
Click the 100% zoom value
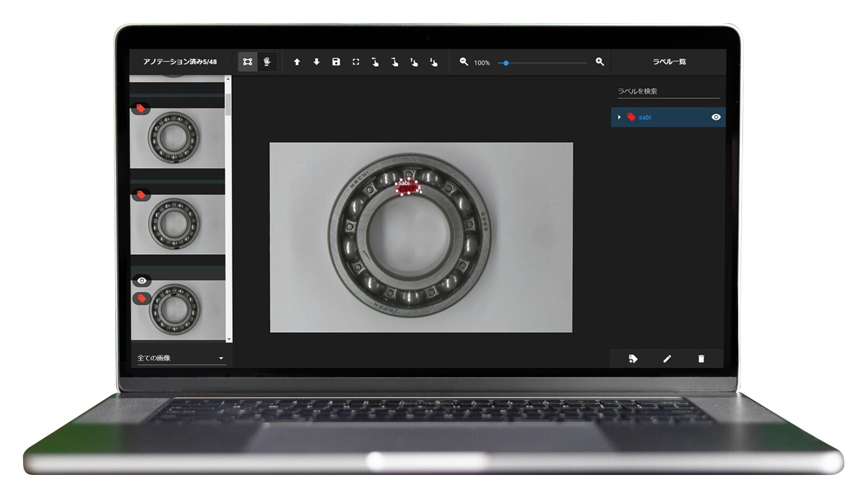(482, 63)
